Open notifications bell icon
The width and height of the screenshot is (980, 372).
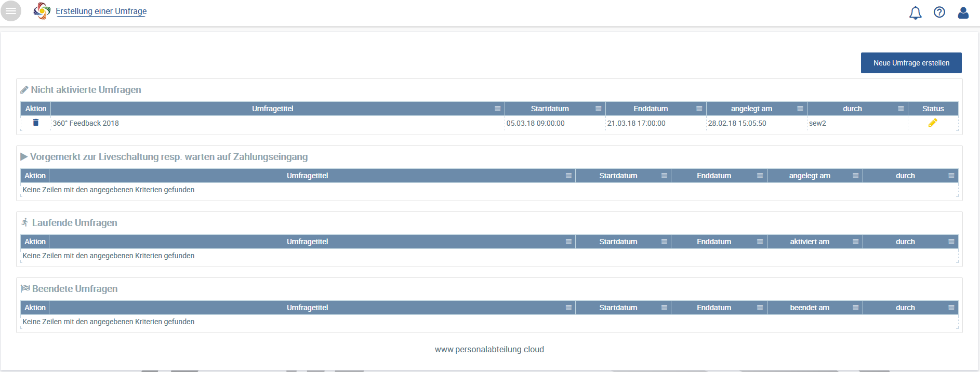coord(916,12)
